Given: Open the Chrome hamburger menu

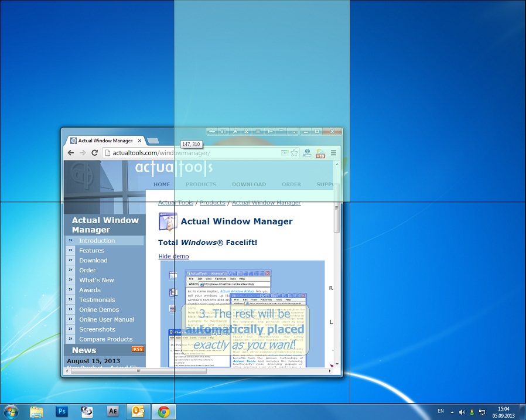Looking at the screenshot, I should (x=333, y=153).
